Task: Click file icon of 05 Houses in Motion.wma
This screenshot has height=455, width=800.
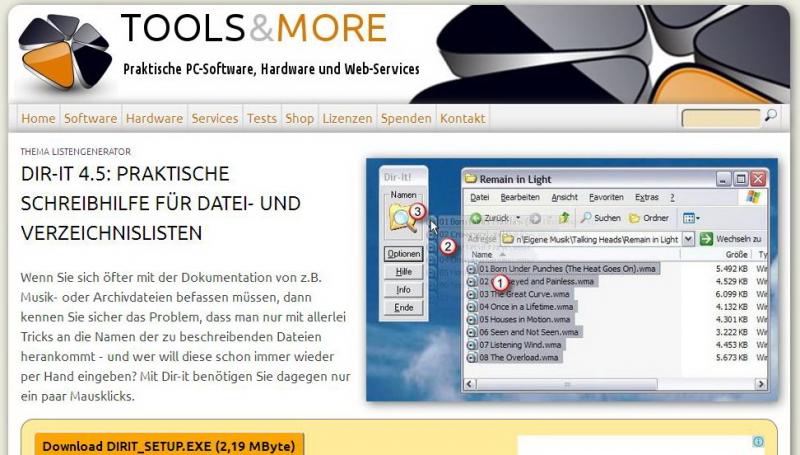Action: coord(472,320)
